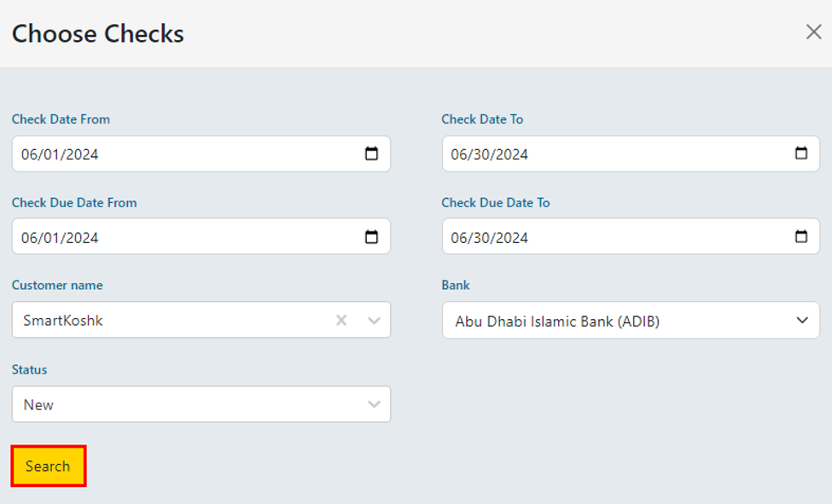Click the Choose Checks dialog title

[97, 34]
